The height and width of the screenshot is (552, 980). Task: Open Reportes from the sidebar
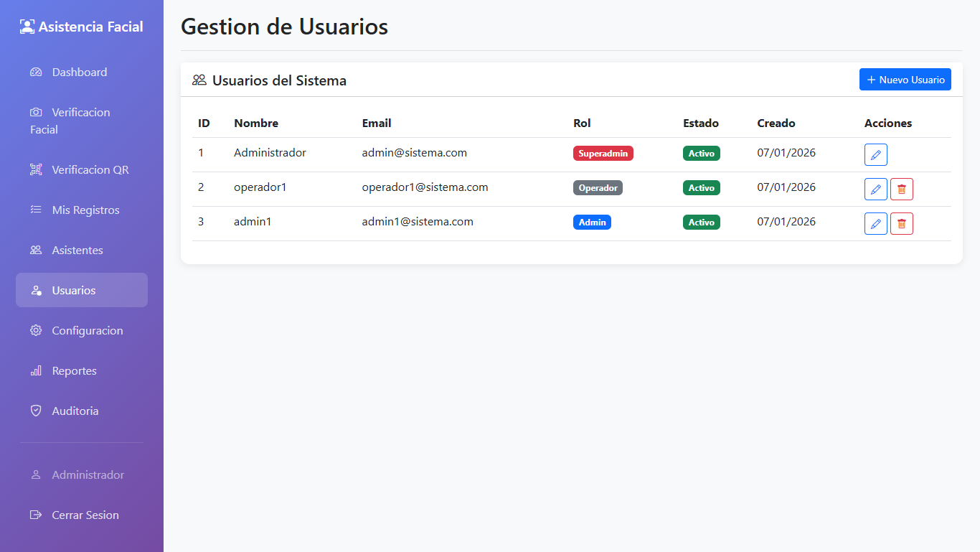[74, 371]
